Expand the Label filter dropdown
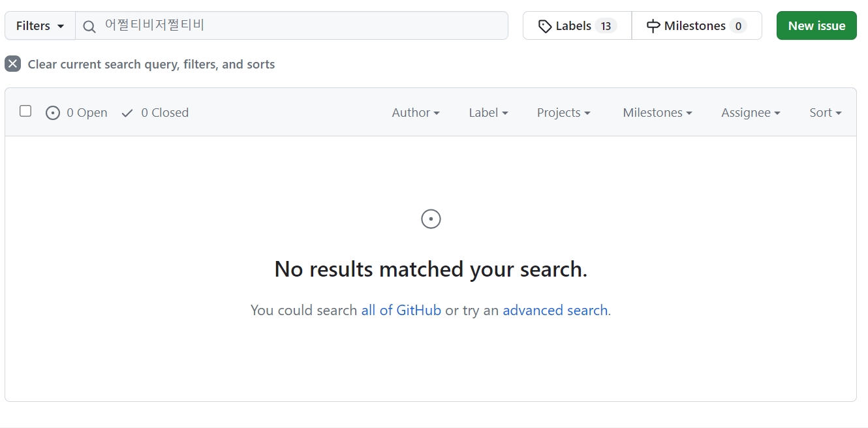The height and width of the screenshot is (428, 868). pyautogui.click(x=488, y=112)
